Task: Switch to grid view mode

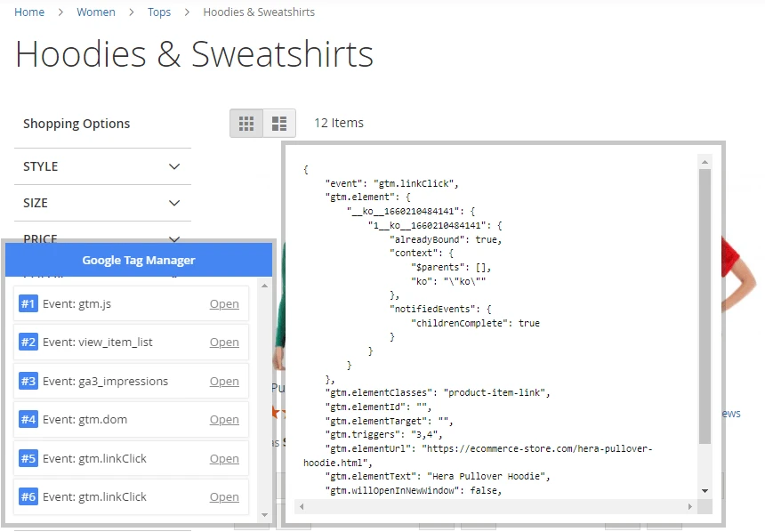Action: coord(246,123)
